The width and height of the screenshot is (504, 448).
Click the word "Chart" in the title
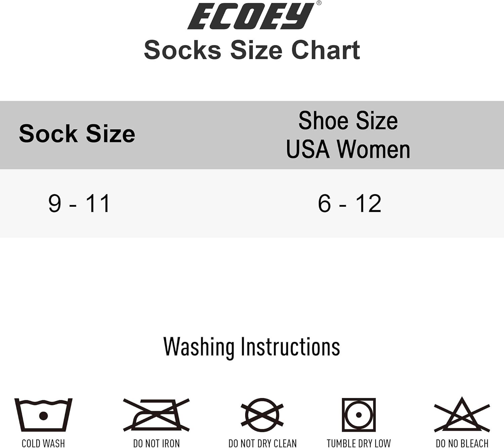326,50
